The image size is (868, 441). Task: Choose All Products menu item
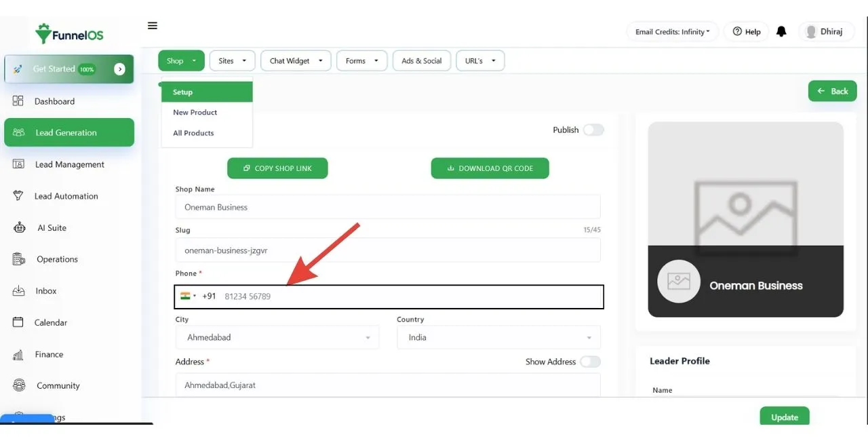(193, 133)
